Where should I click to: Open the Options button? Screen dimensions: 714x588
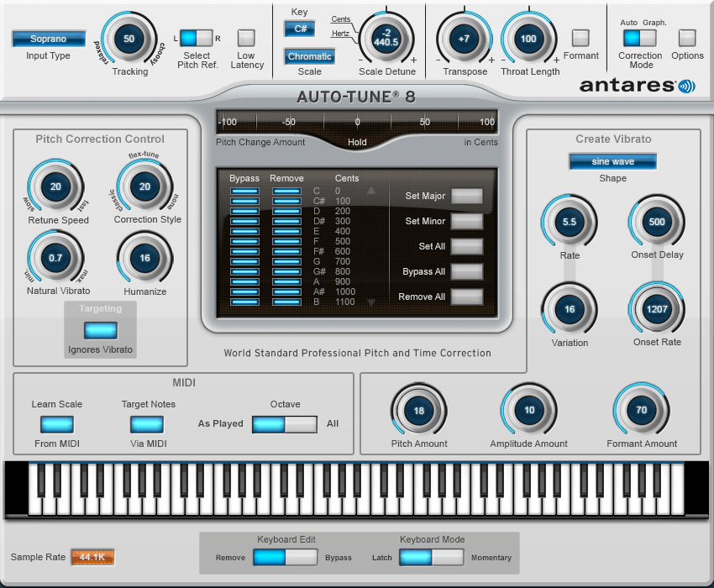pos(688,39)
